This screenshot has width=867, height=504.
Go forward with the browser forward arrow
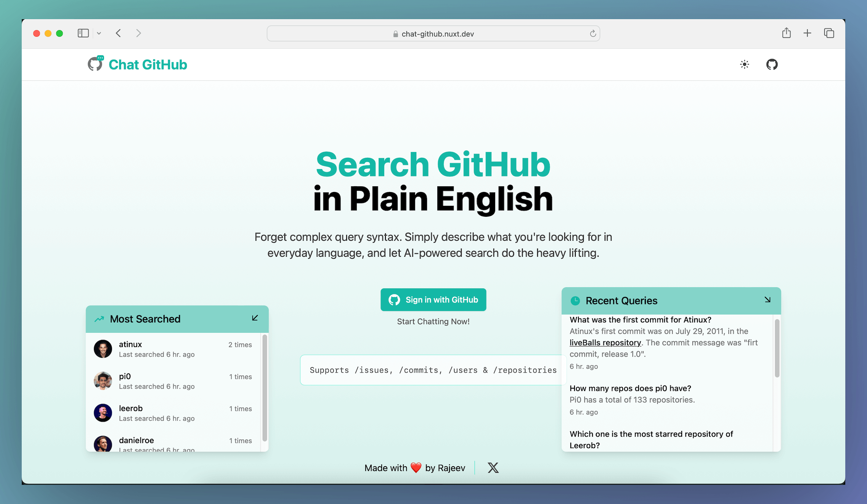138,33
